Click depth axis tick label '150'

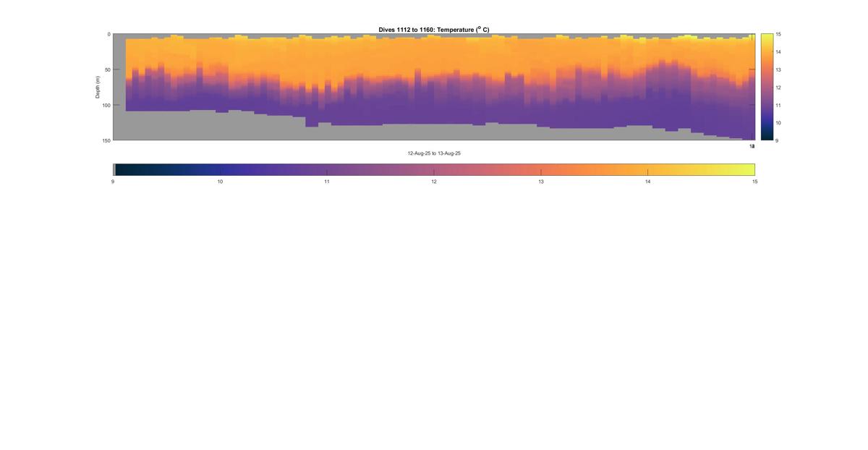(x=106, y=140)
